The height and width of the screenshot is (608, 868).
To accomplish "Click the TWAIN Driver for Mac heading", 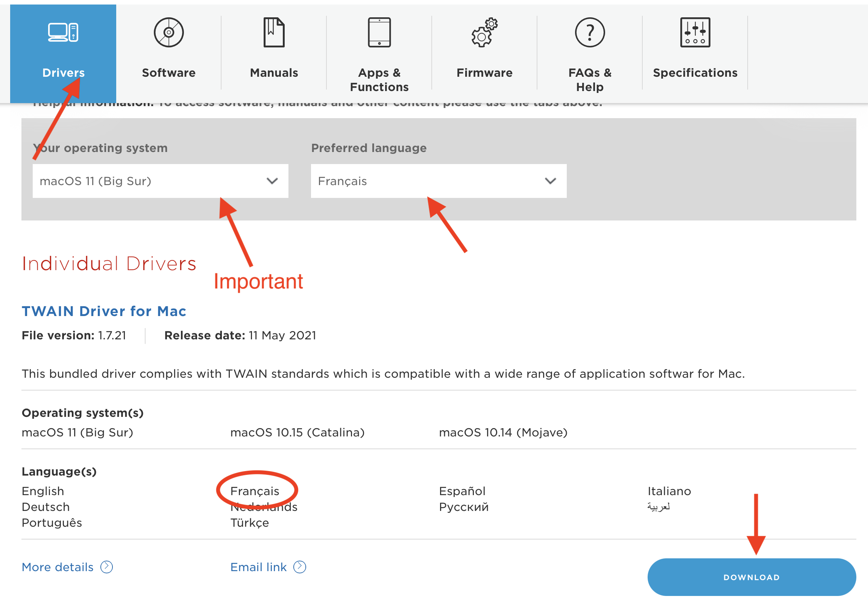I will click(x=104, y=311).
